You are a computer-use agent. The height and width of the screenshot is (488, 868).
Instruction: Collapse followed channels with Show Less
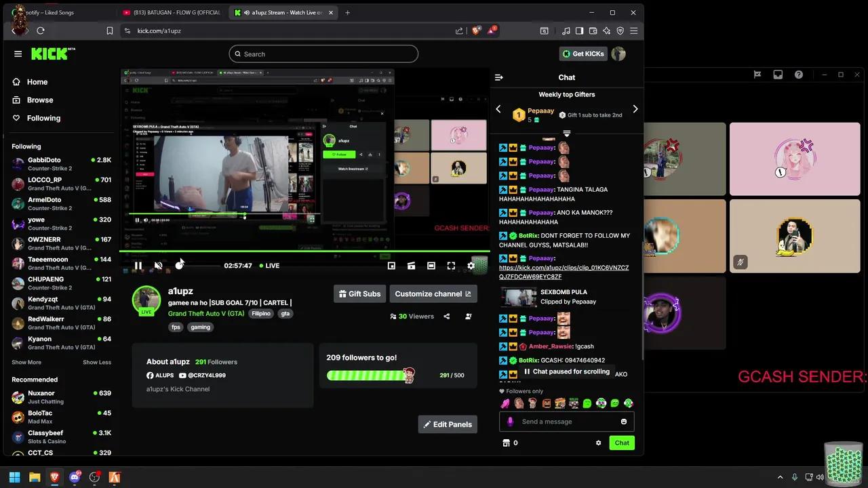coord(96,362)
